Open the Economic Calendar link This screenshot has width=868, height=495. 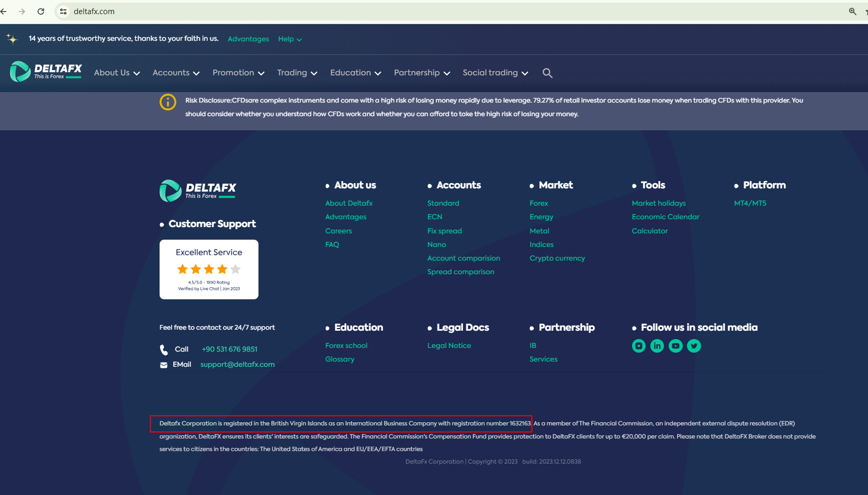665,217
